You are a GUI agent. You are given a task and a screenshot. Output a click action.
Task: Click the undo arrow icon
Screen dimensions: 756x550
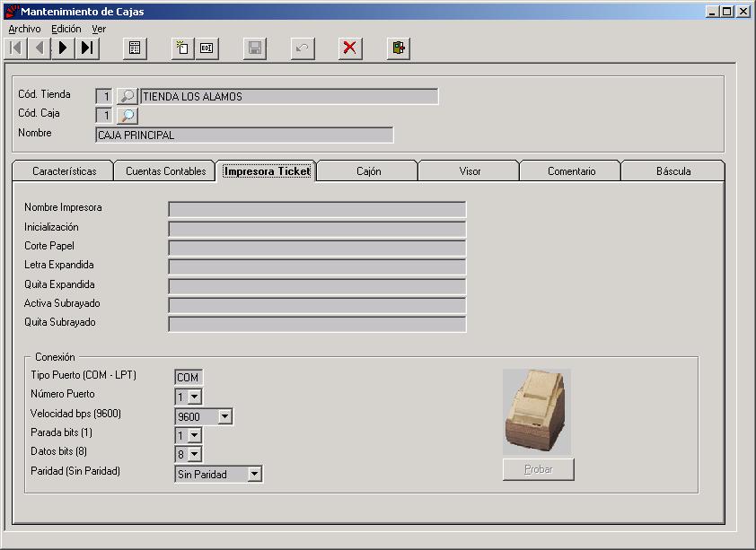click(x=303, y=48)
